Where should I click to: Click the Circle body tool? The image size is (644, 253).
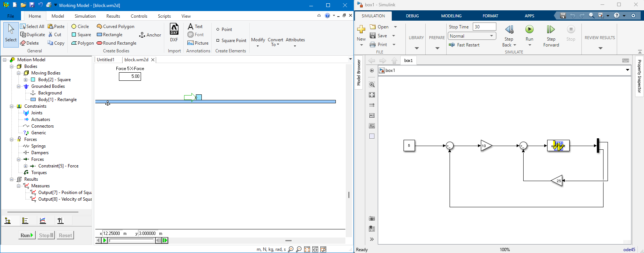click(x=80, y=27)
